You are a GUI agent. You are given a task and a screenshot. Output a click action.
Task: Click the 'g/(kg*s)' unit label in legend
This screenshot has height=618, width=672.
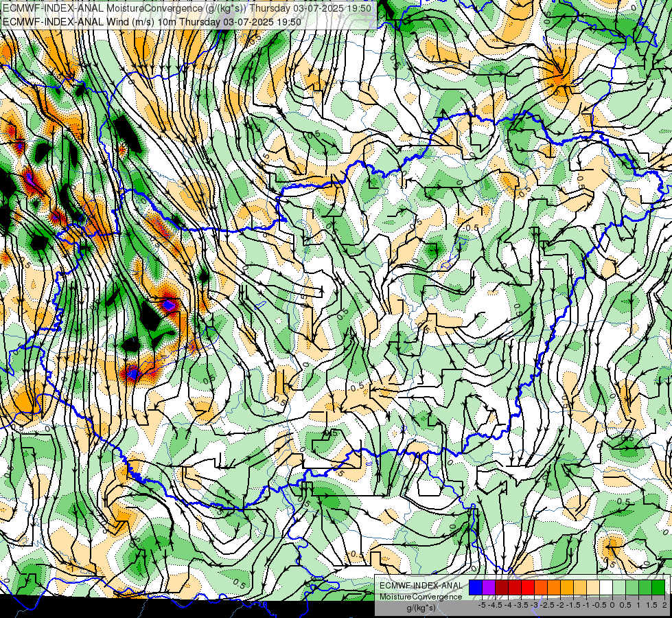[421, 608]
